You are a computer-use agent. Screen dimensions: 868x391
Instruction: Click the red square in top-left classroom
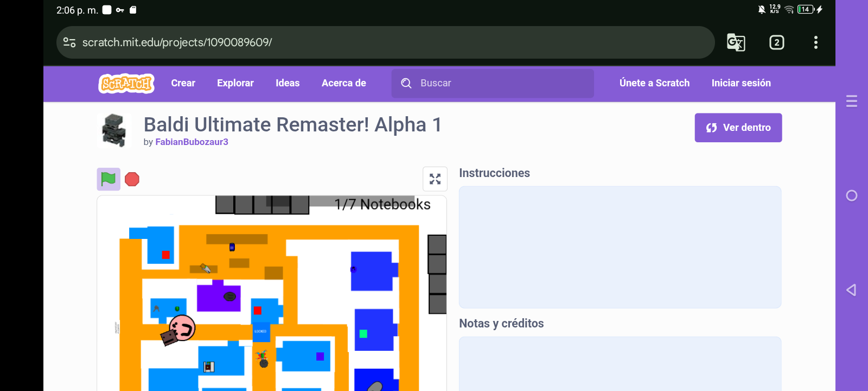(x=166, y=255)
